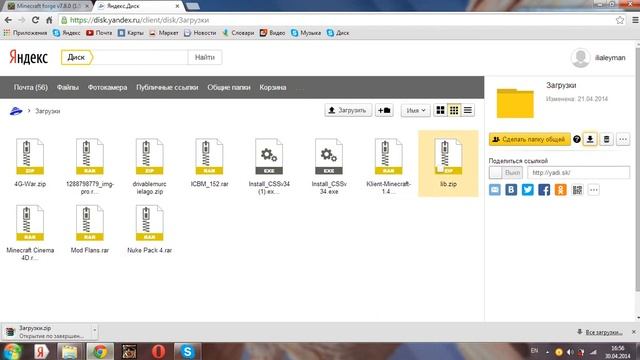This screenshot has height=360, width=640.
Task: Open File Explorer from taskbar
Action: 69,351
